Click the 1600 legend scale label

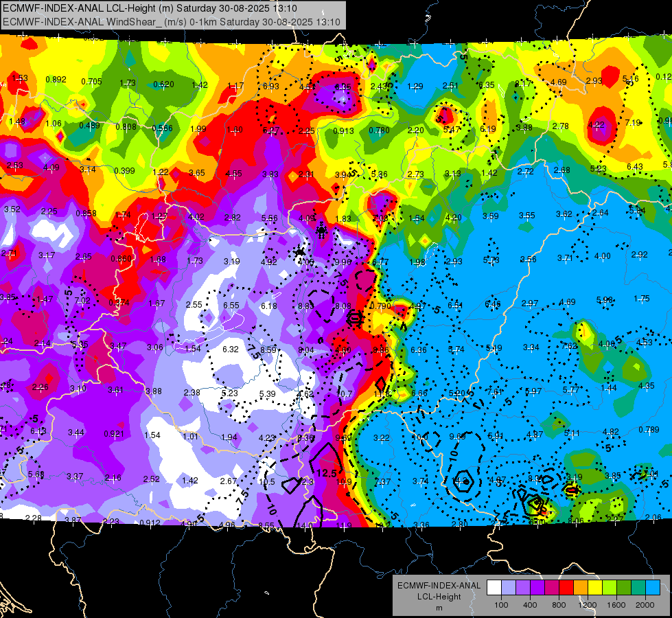tap(616, 605)
